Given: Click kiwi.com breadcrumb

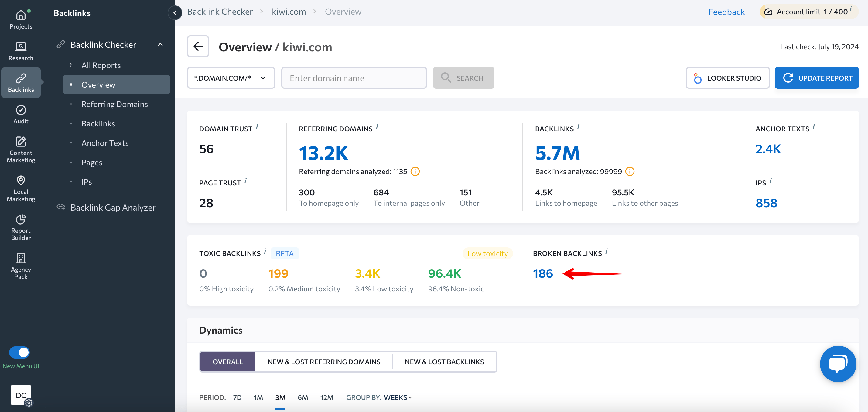Looking at the screenshot, I should point(289,12).
